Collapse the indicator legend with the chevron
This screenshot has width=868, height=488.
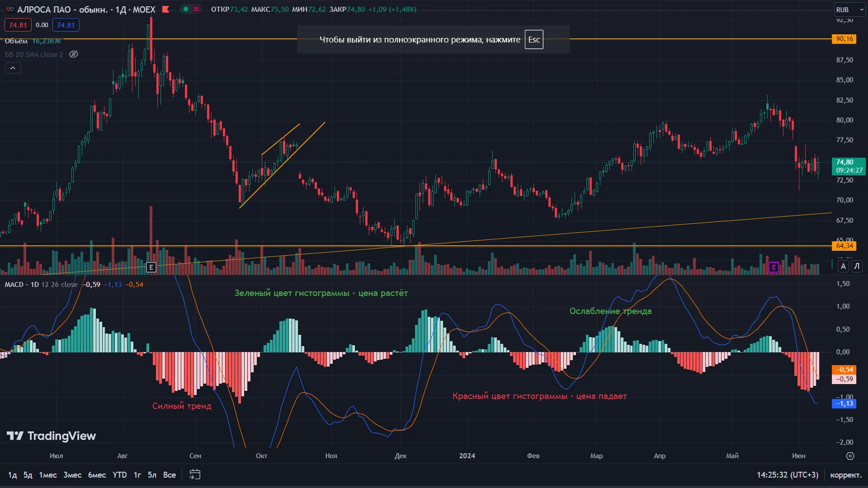[x=13, y=68]
